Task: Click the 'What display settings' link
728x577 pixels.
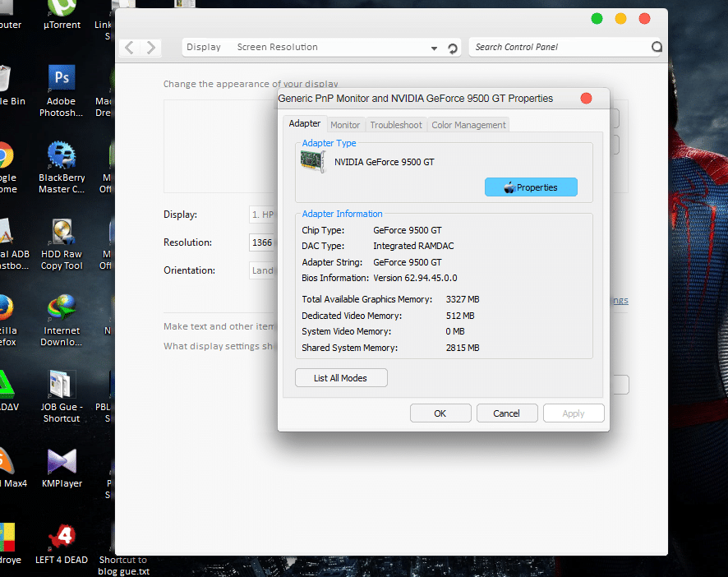Action: 220,346
